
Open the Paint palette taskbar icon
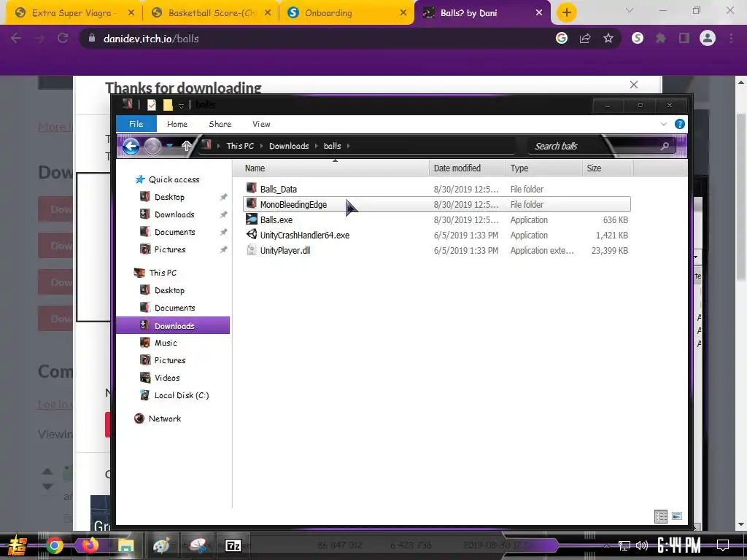(x=161, y=545)
